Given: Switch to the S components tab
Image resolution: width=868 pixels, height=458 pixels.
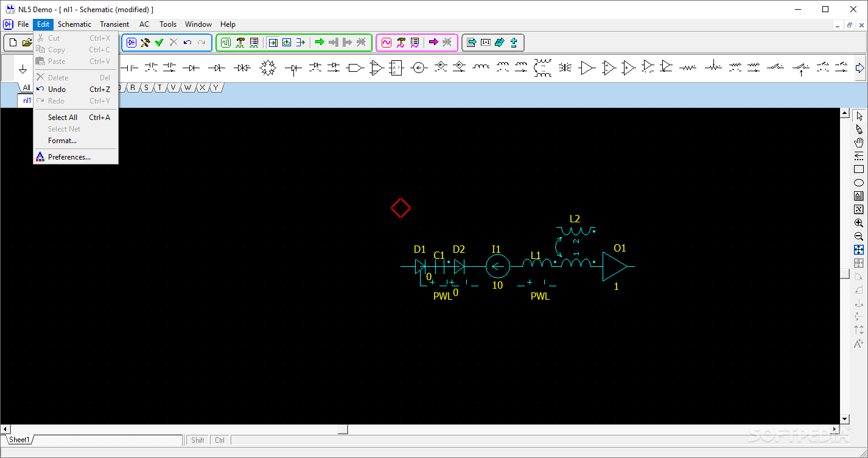Looking at the screenshot, I should click(146, 88).
